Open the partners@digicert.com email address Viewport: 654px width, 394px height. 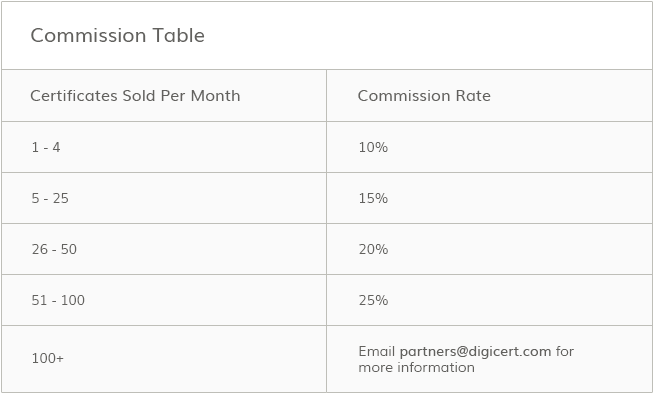(475, 351)
